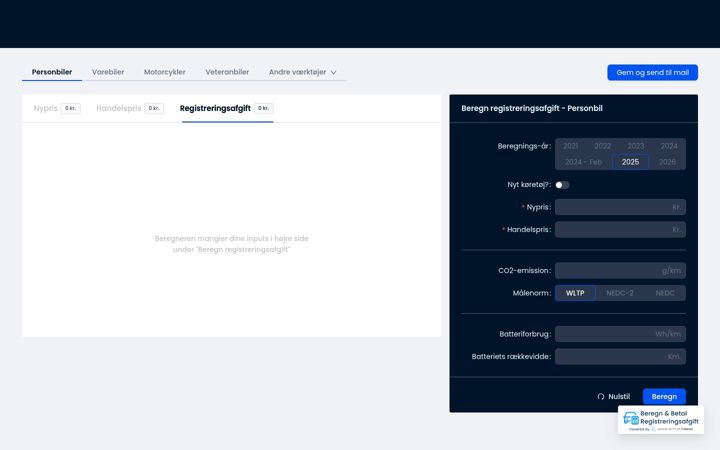Toggle the Nyt køretøj switch
The height and width of the screenshot is (450, 720).
(562, 185)
